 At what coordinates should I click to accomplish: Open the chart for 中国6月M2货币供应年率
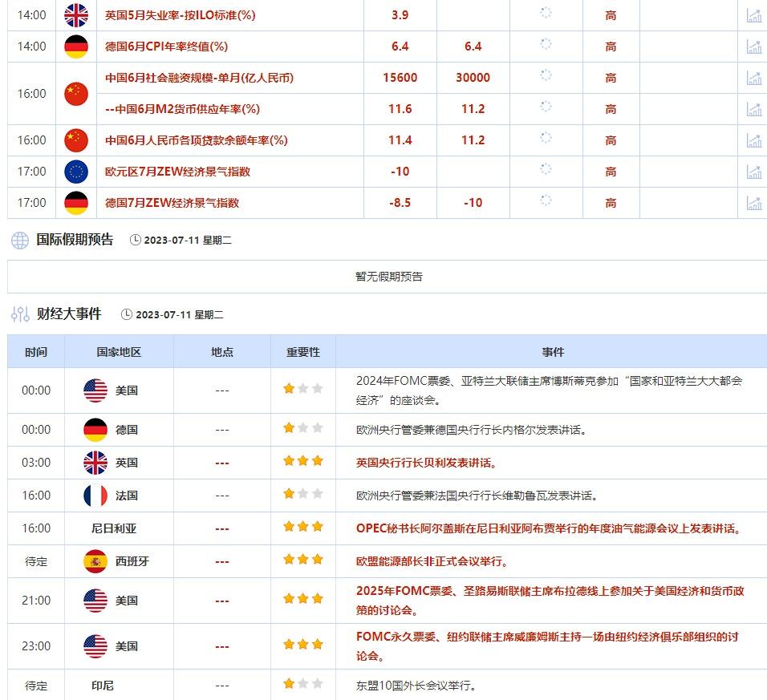point(753,108)
